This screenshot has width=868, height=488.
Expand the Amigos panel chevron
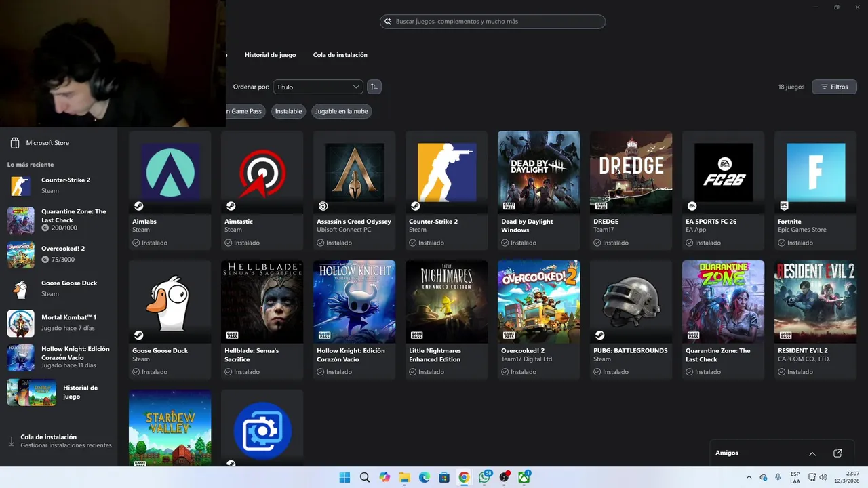point(812,453)
